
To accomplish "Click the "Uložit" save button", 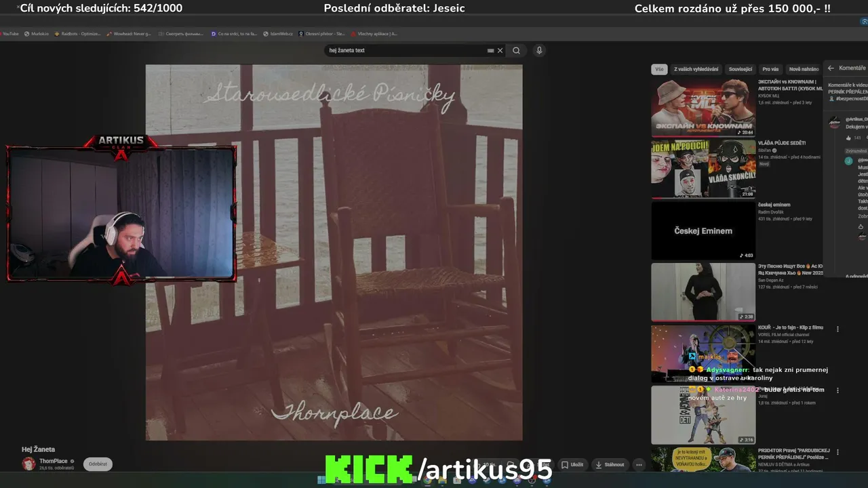I will point(572,465).
